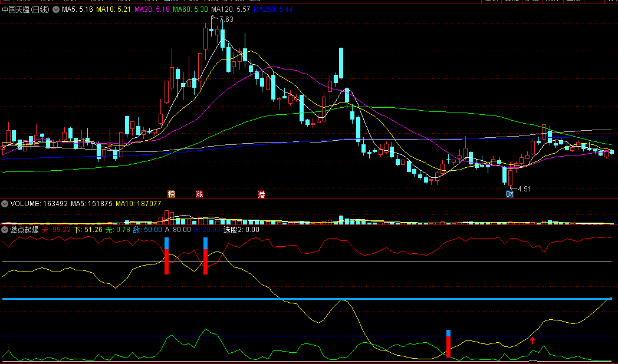
Task: Click the 涨 event marker icon
Action: pyautogui.click(x=199, y=194)
